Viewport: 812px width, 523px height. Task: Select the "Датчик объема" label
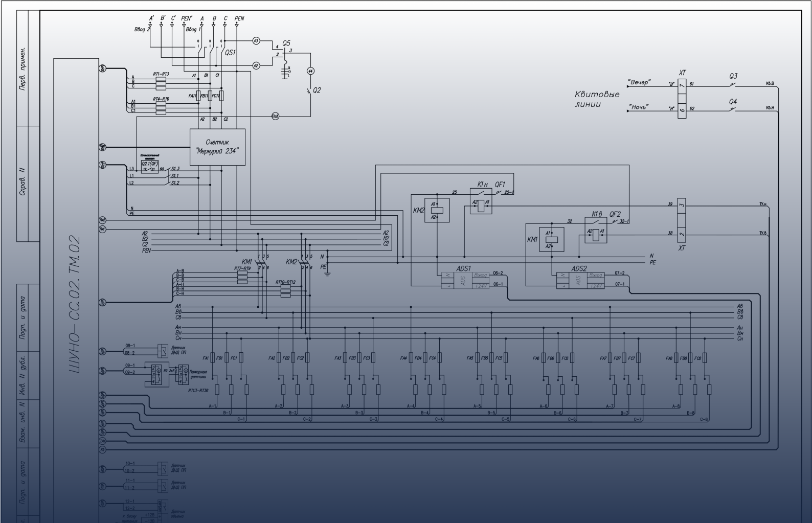[x=178, y=513]
